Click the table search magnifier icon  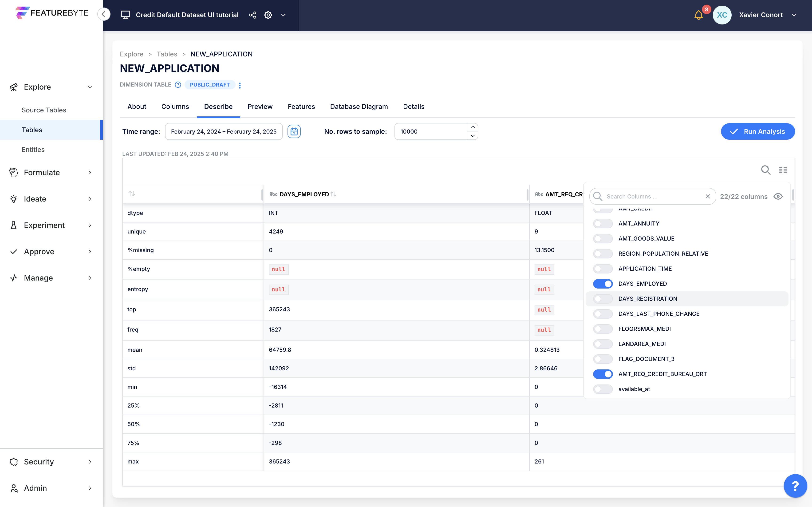[765, 170]
